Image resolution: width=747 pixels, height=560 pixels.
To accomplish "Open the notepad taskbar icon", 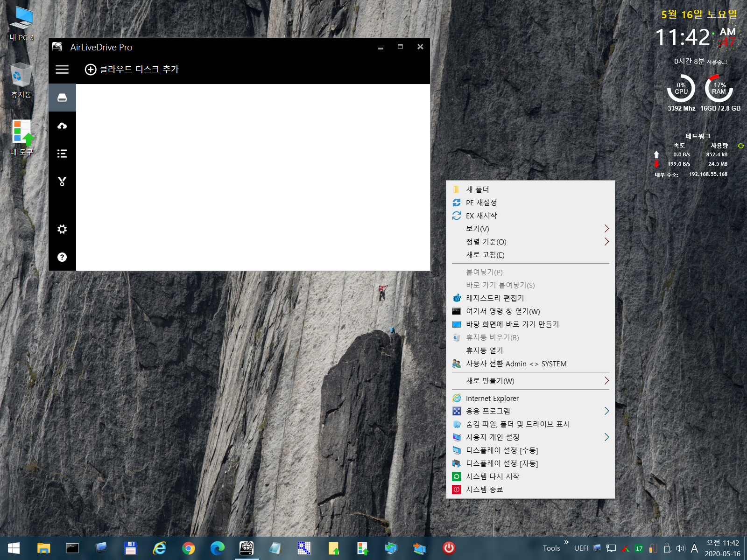I will (x=275, y=548).
